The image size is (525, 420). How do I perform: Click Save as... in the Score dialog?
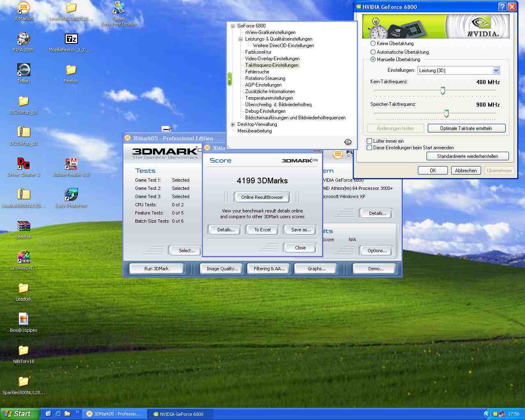click(x=301, y=230)
